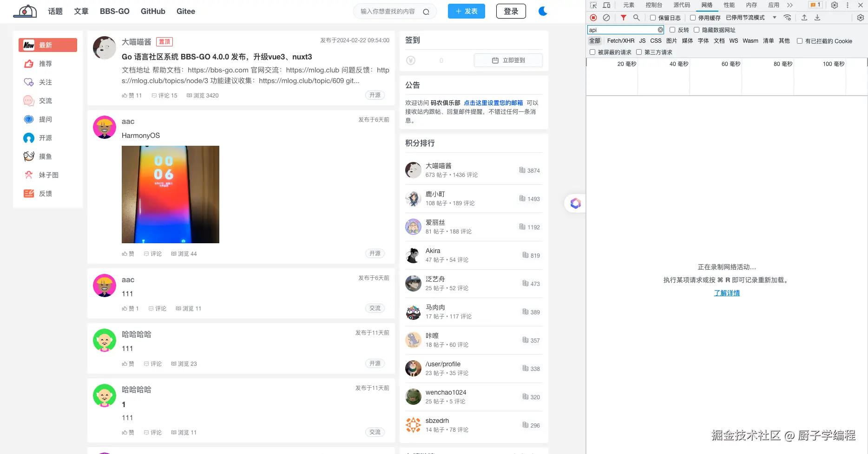Image resolution: width=868 pixels, height=454 pixels.
Task: Open the DevTools three-dot options menu
Action: tap(848, 5)
